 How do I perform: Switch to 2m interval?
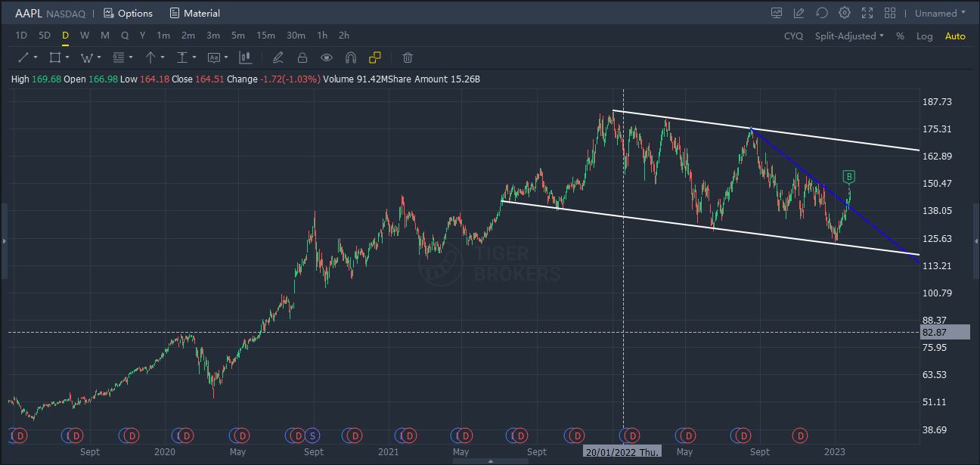pyautogui.click(x=188, y=36)
